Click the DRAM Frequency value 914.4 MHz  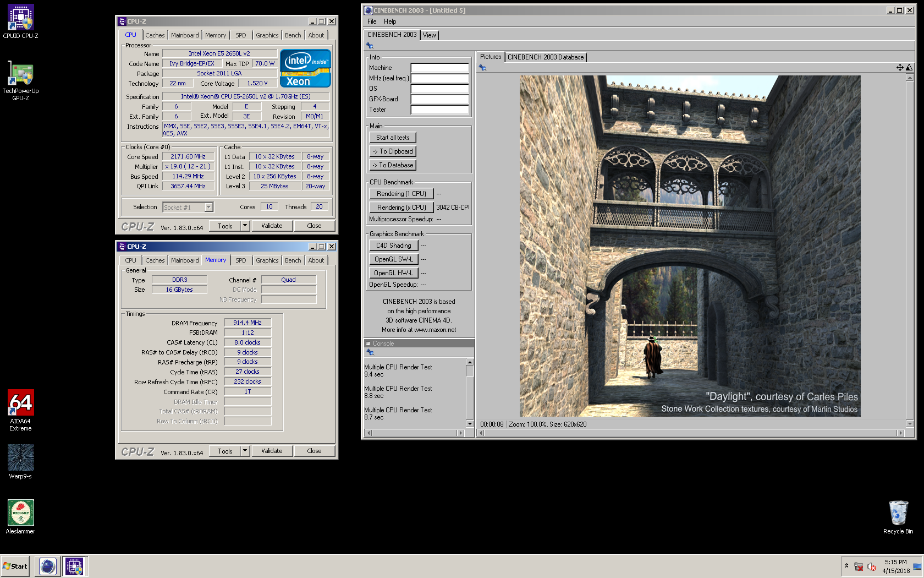point(248,323)
